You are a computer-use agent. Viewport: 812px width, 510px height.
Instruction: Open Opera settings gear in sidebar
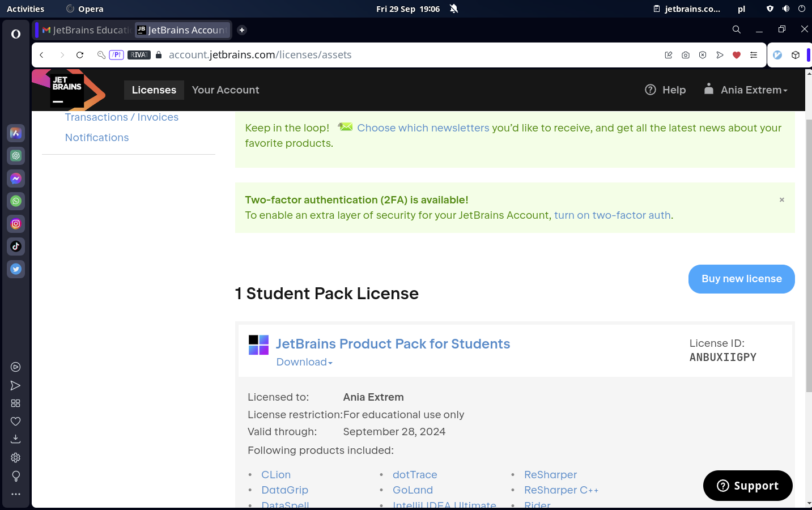click(x=16, y=457)
